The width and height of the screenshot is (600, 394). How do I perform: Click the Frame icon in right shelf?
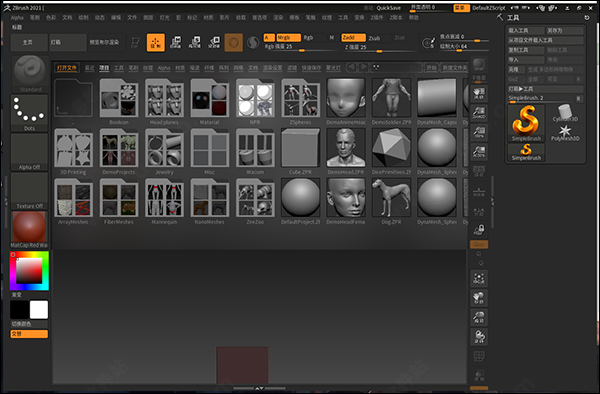coord(479,279)
